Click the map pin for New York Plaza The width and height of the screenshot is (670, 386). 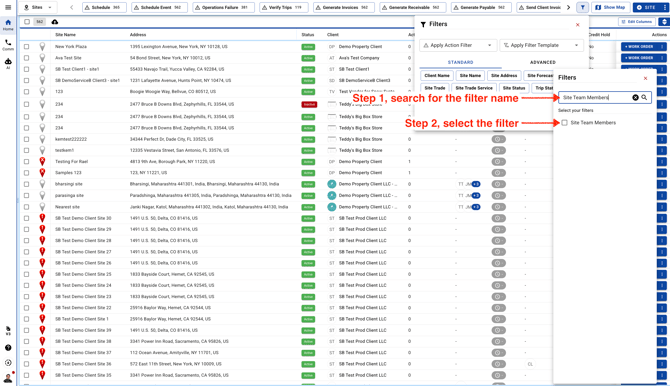42,46
